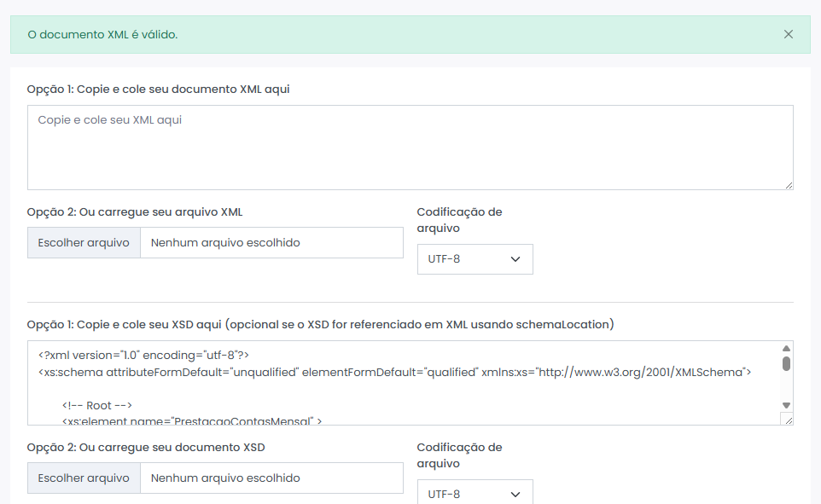
Task: Expand the encoding list under Codificação de arquivo
Action: (x=475, y=258)
